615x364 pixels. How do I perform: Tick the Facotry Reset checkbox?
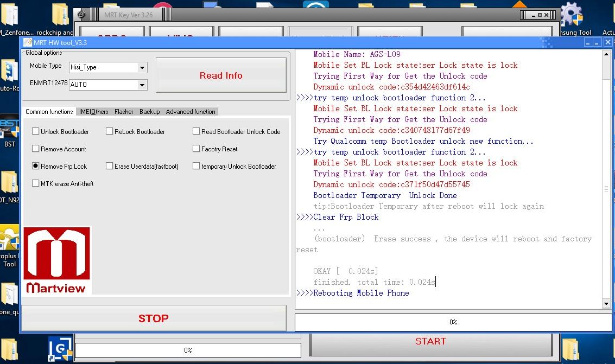[x=196, y=149]
